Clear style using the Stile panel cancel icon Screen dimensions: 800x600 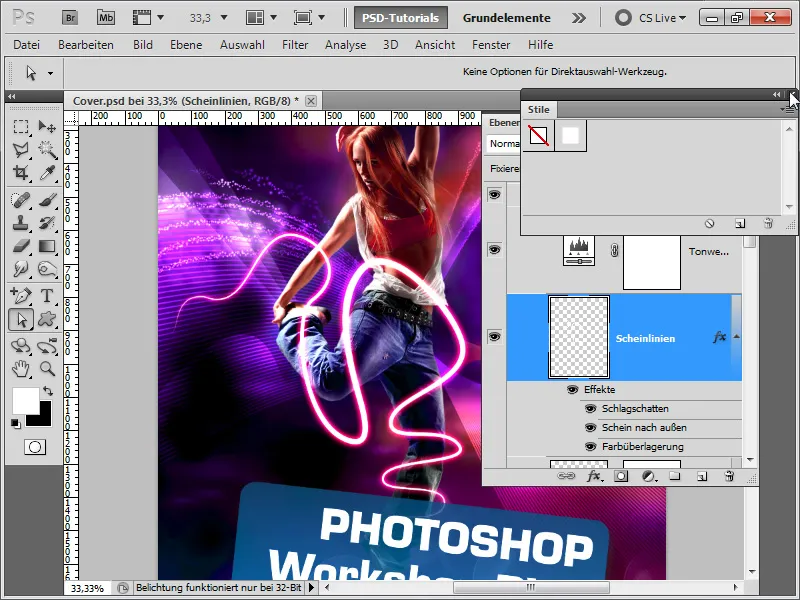click(x=709, y=223)
